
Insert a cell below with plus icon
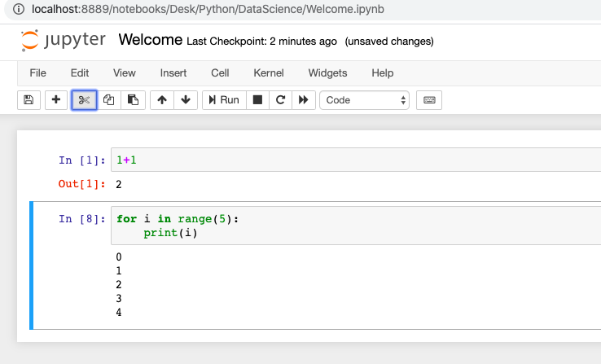pyautogui.click(x=56, y=100)
